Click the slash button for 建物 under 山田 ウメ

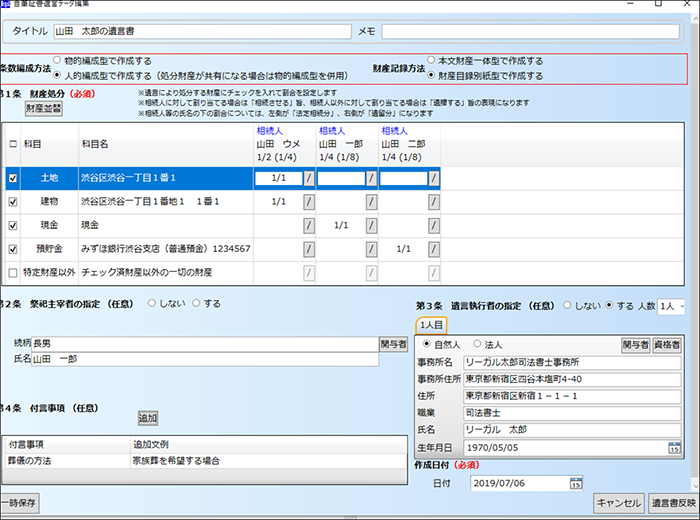[309, 202]
